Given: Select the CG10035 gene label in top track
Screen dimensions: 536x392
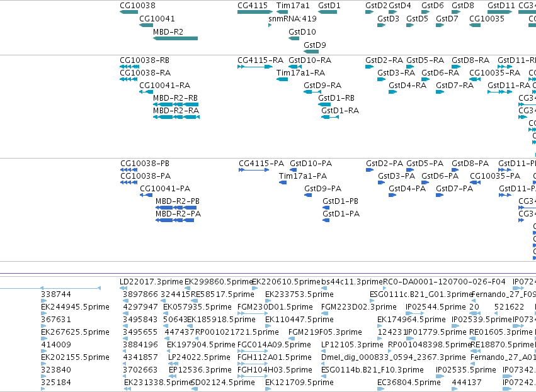Looking at the screenshot, I should click(x=487, y=19).
